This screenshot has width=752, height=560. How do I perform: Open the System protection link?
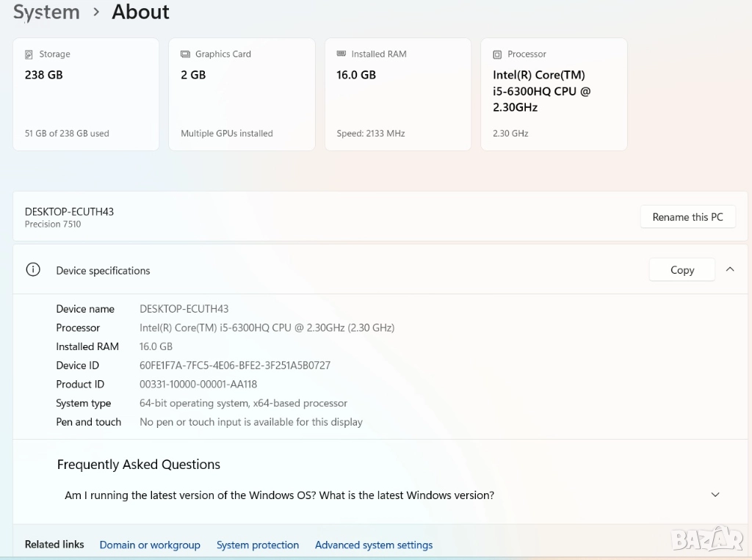tap(258, 545)
